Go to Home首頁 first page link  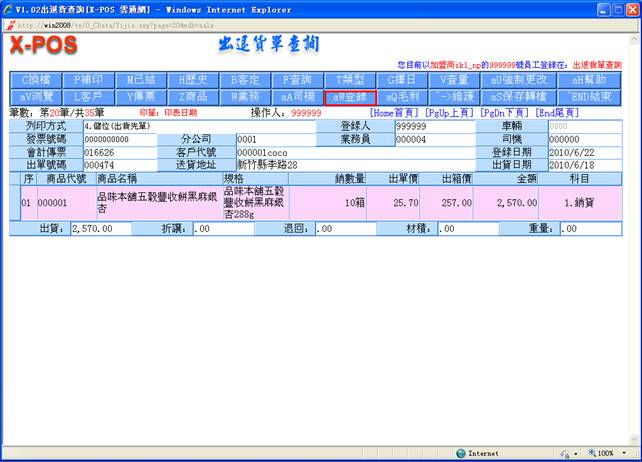tap(395, 113)
